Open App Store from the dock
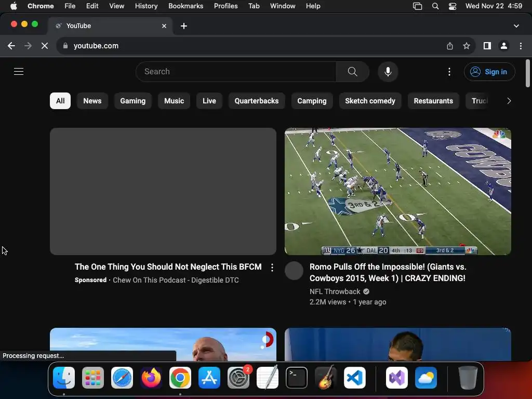 (209, 378)
